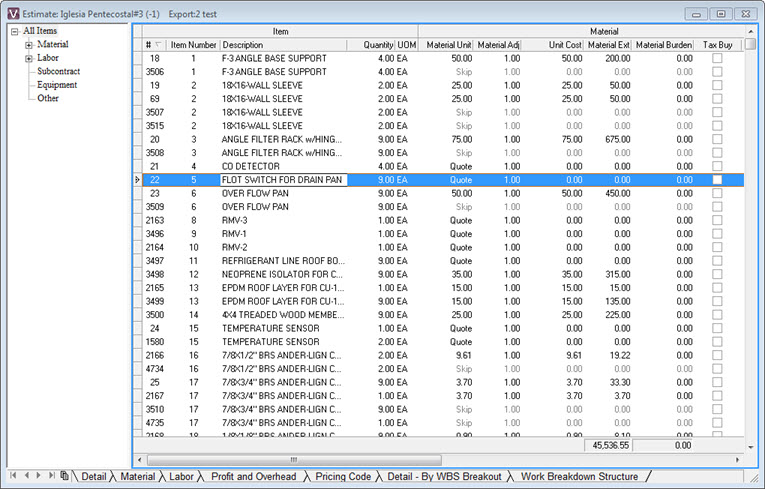Toggle Tax Buy checkbox for FLOT SWITCH FOR DRAIN PAN
The width and height of the screenshot is (765, 489).
coord(717,180)
